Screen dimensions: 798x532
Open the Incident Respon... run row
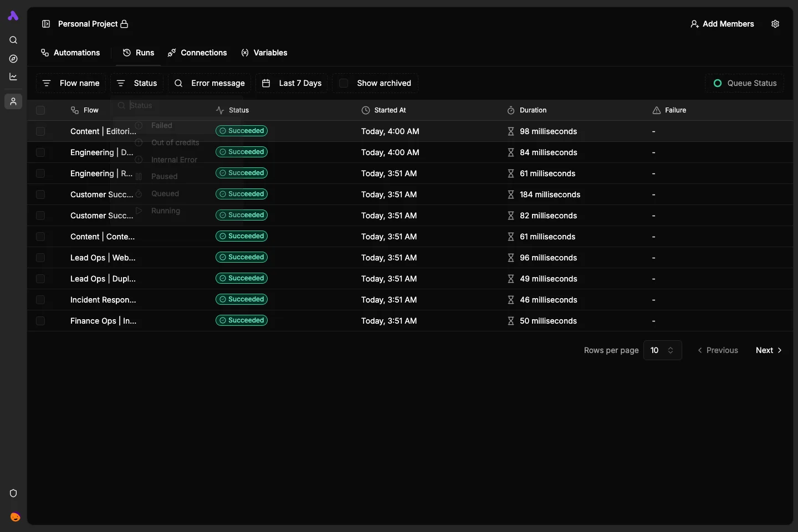coord(410,300)
